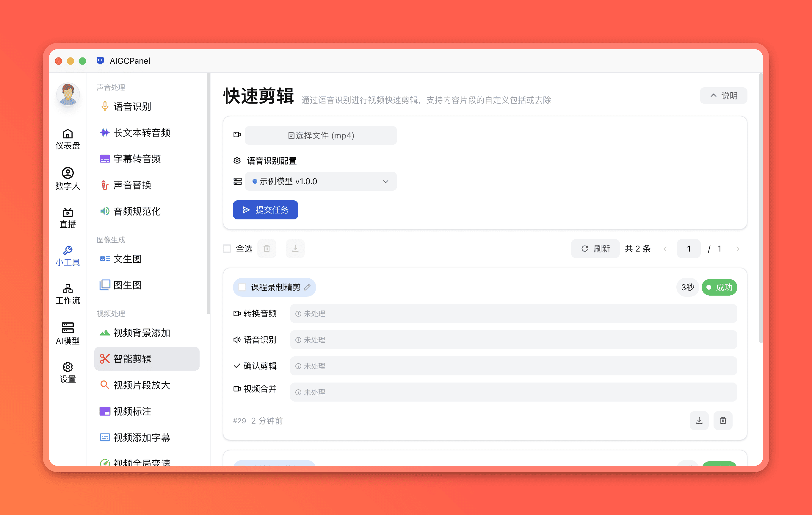Toggle the 全选 select-all checkbox
The width and height of the screenshot is (812, 515).
[x=227, y=249]
